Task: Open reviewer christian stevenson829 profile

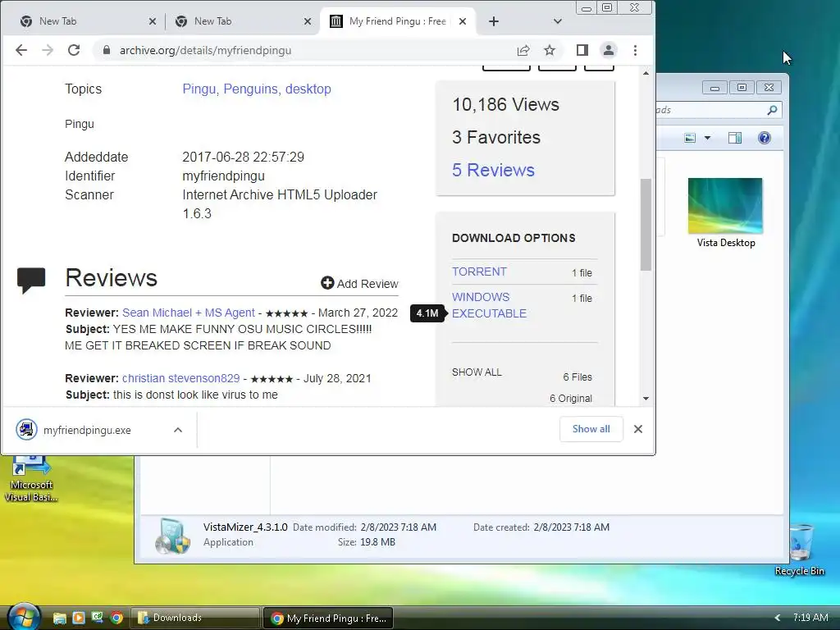Action: tap(181, 378)
